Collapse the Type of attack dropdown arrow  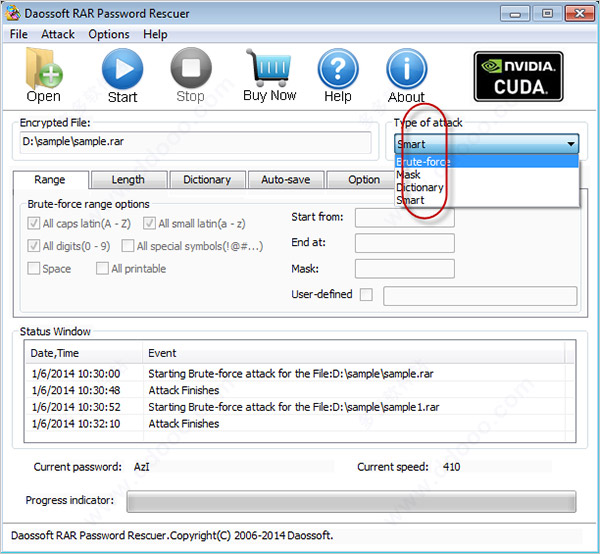(x=571, y=144)
